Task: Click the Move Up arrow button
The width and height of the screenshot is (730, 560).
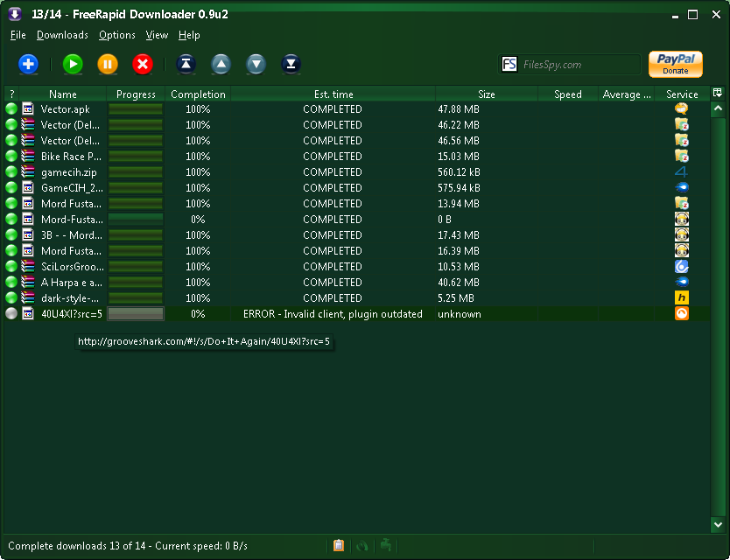Action: tap(221, 64)
